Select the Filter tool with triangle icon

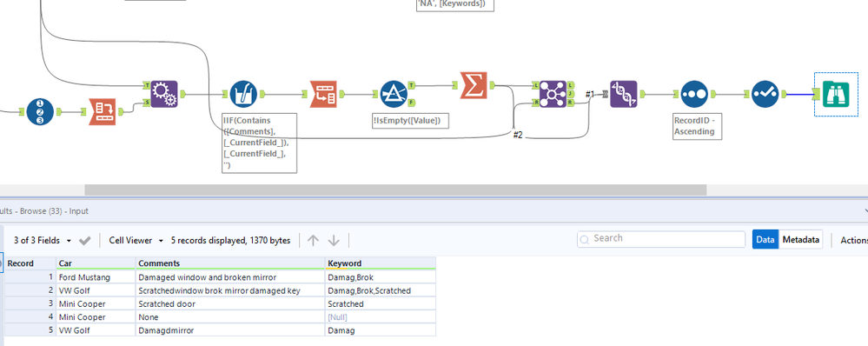(394, 94)
